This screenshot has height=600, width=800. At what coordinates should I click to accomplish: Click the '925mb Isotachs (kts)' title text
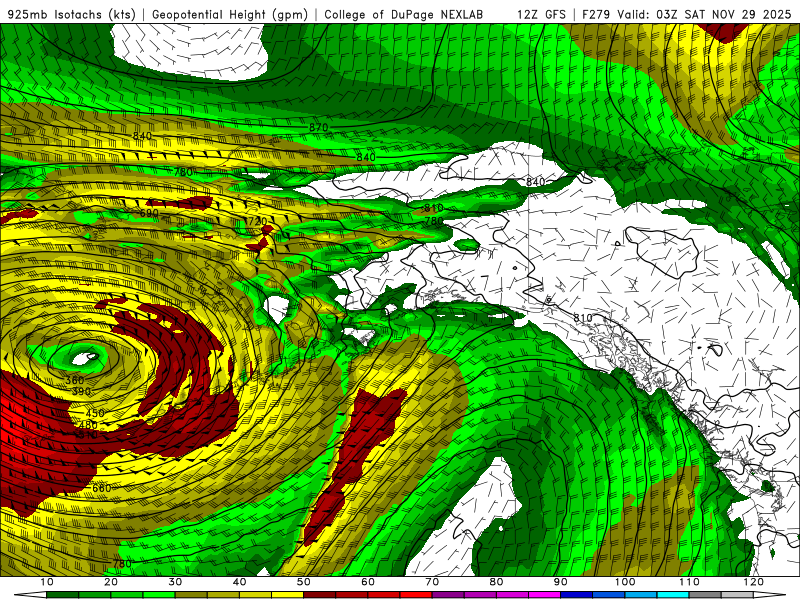pos(72,14)
